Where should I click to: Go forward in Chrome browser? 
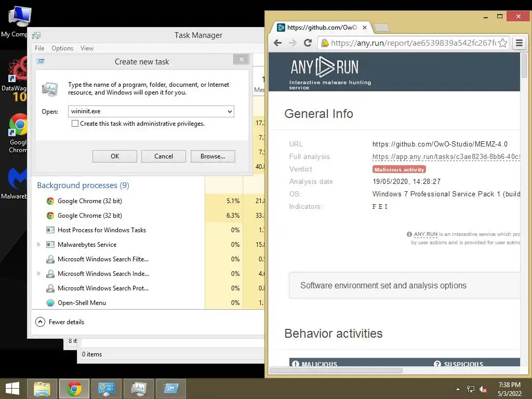tap(292, 43)
